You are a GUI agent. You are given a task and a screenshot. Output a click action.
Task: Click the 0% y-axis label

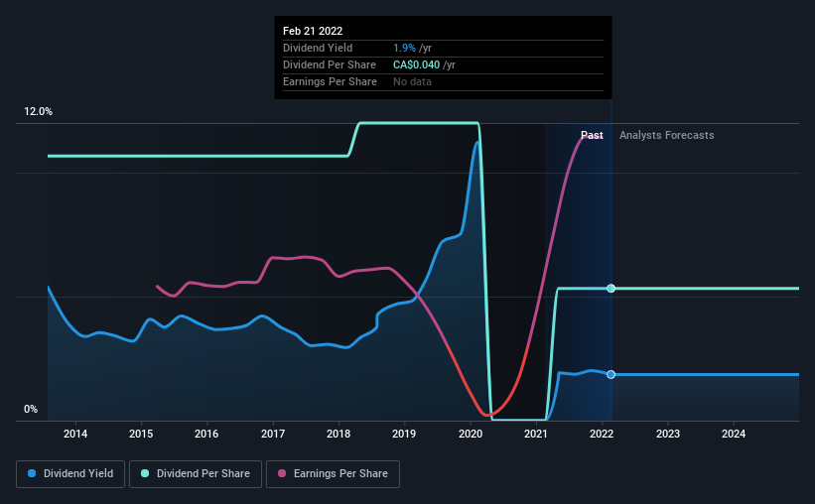tap(31, 410)
